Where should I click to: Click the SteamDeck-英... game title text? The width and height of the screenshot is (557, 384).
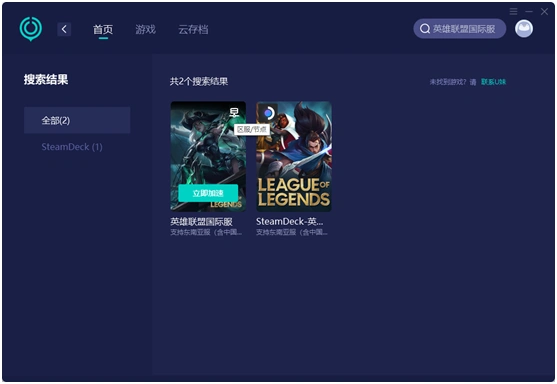pos(290,222)
